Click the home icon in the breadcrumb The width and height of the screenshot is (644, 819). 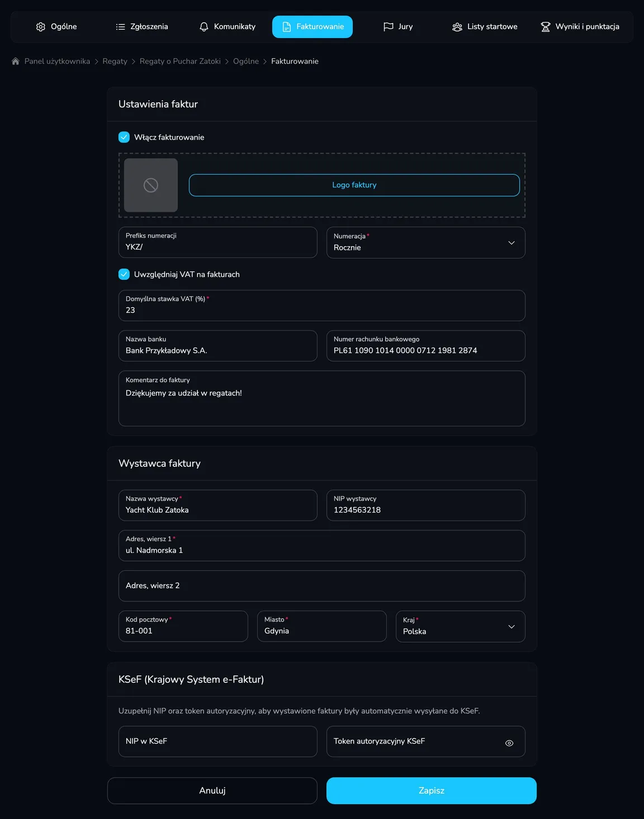pos(16,62)
